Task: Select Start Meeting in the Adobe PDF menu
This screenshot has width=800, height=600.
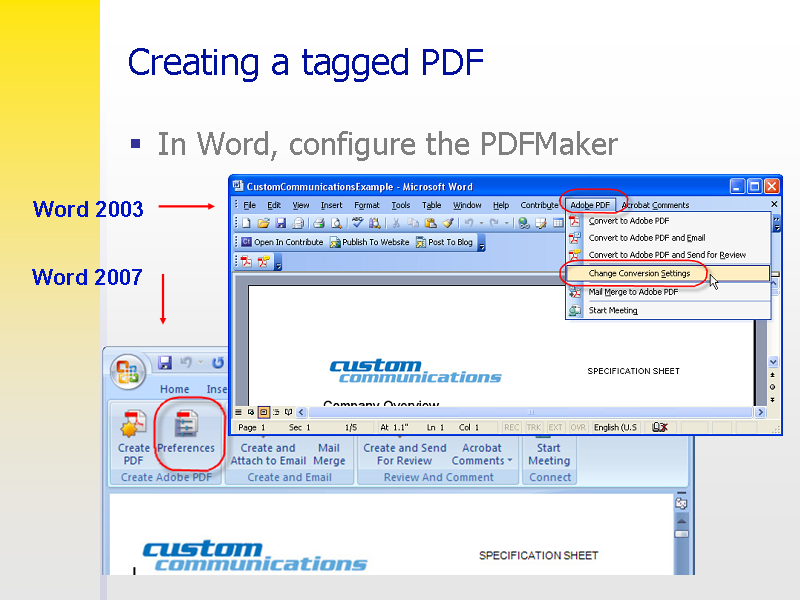Action: tap(668, 310)
